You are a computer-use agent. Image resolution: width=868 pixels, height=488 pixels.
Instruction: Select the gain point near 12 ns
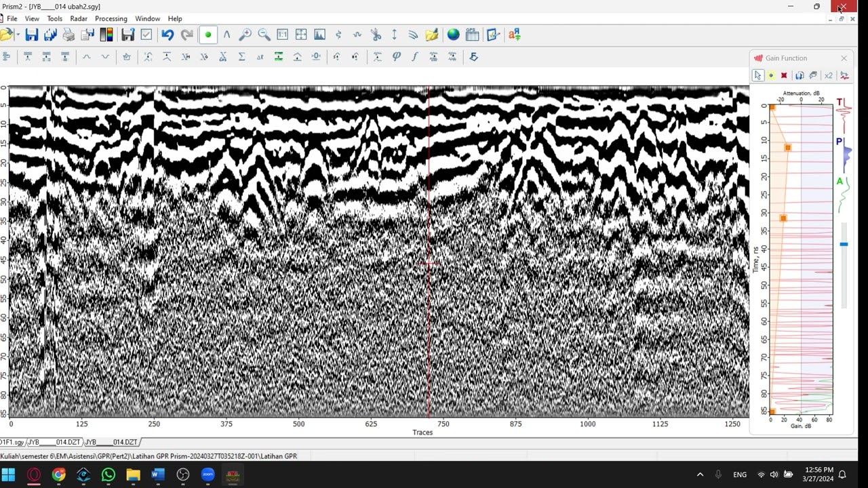click(x=787, y=147)
